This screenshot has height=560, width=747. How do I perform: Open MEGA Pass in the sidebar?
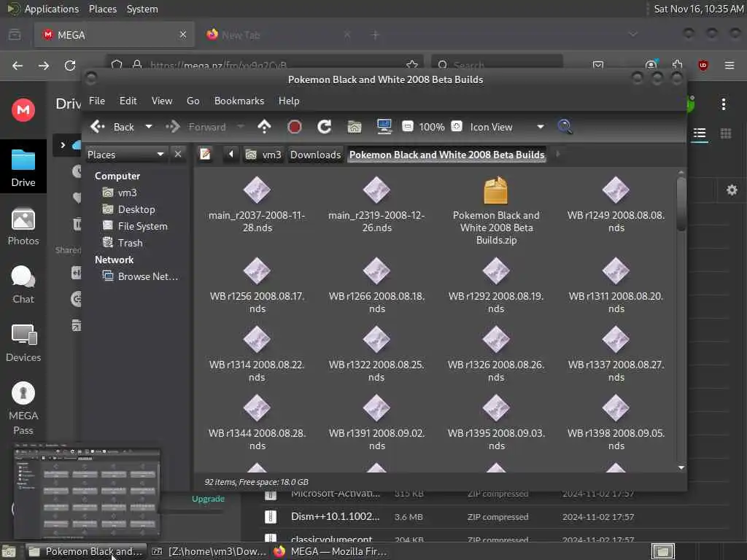coord(23,408)
